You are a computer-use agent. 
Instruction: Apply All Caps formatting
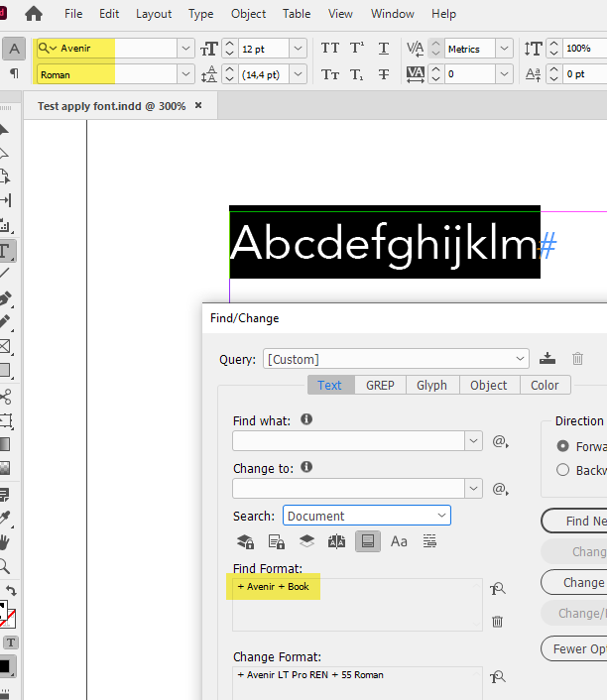click(330, 48)
